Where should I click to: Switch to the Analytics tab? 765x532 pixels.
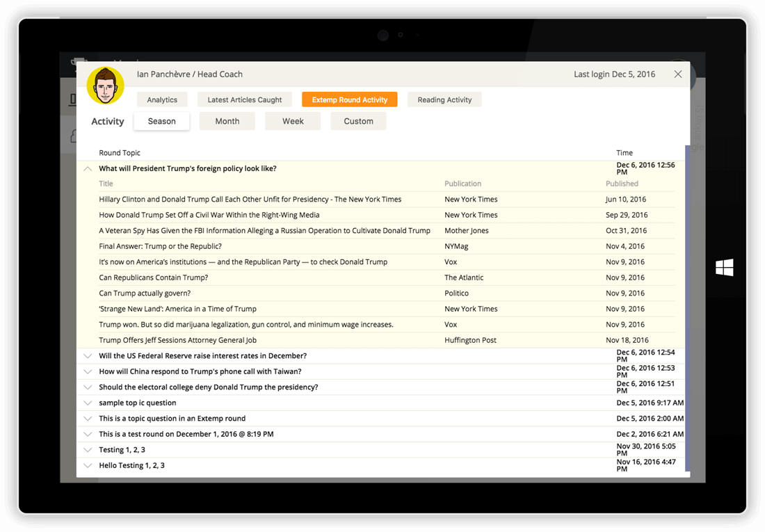pos(162,99)
